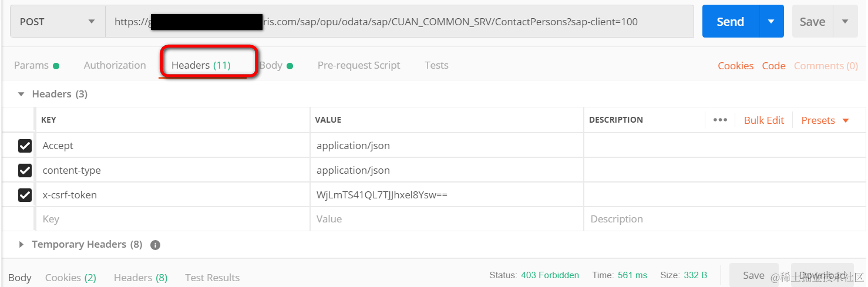Click the Temporary Headers info icon
This screenshot has height=287, width=868.
tap(155, 245)
